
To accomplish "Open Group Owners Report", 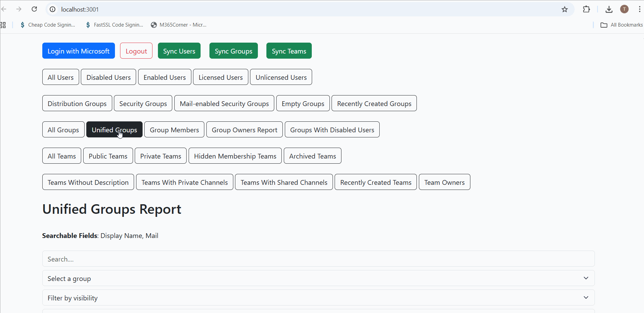I will [x=244, y=130].
